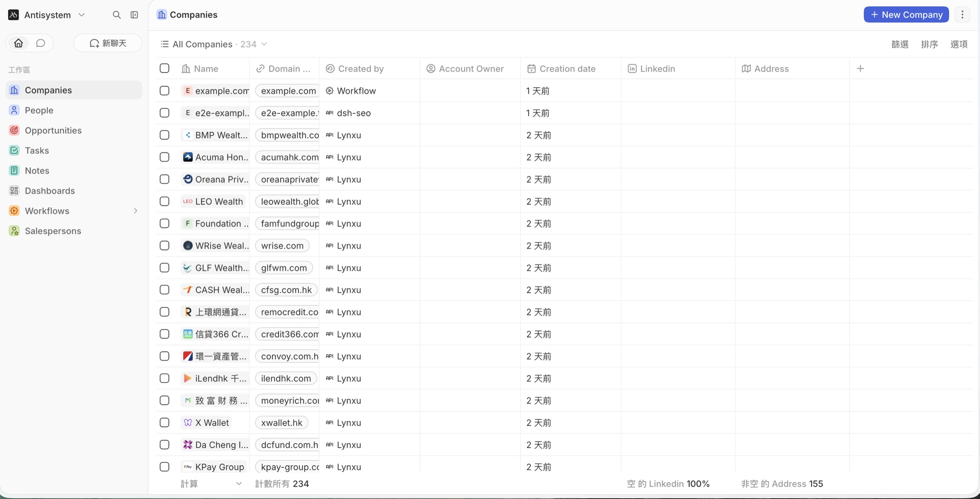Click the Antisystem workspace logo
This screenshot has height=499, width=980.
click(13, 15)
